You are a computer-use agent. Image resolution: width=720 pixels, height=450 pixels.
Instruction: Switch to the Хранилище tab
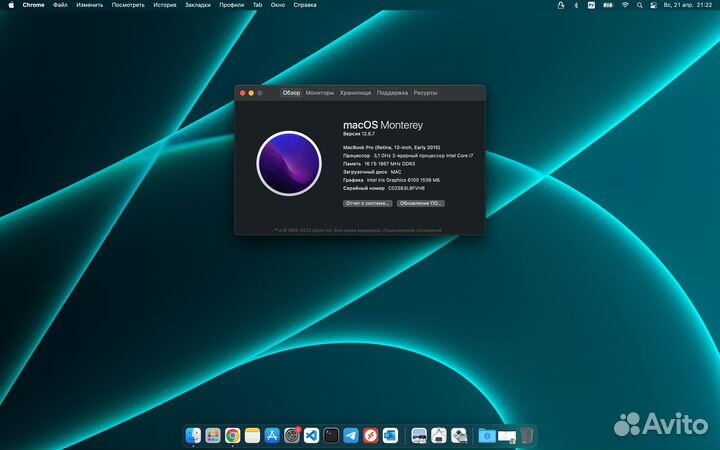pos(355,93)
